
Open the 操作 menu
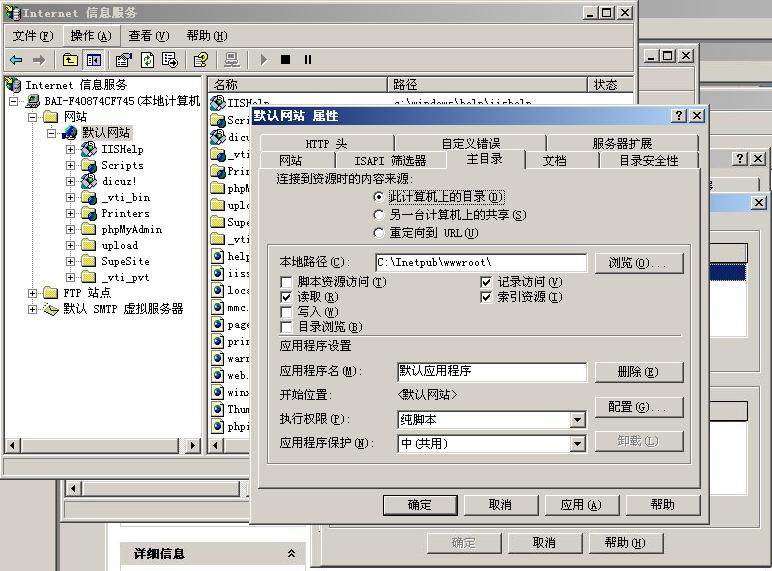pos(91,36)
